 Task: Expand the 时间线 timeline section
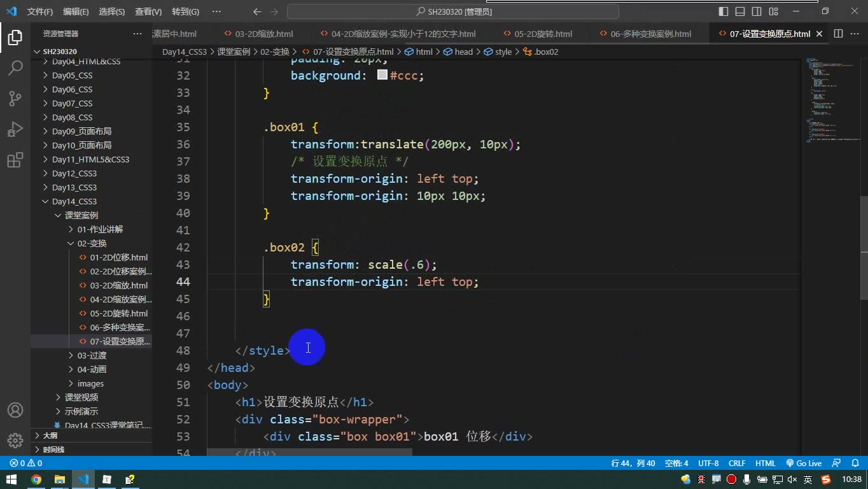pos(92,450)
